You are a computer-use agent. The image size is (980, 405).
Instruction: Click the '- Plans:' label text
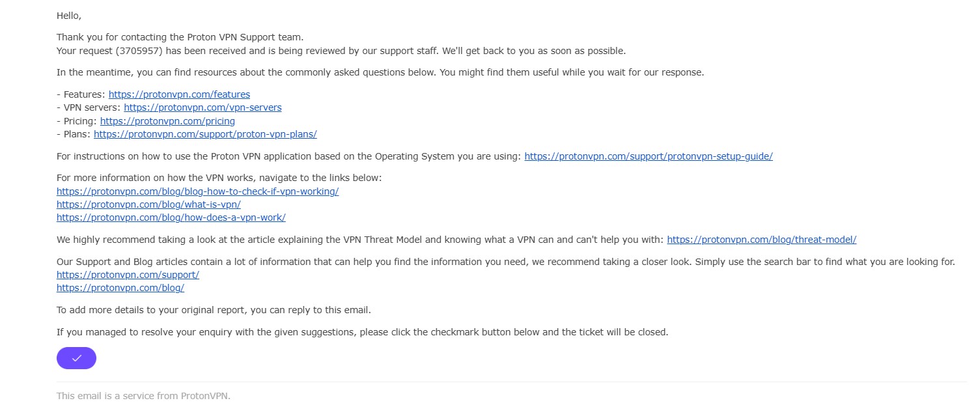(74, 134)
